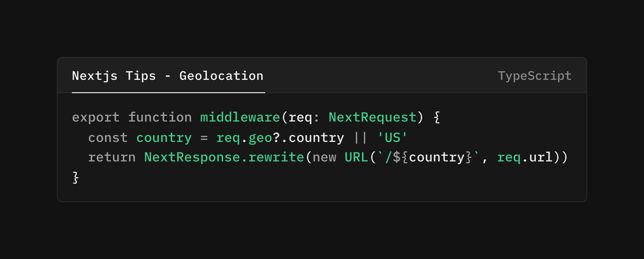644x259 pixels.
Task: Click the return keyword
Action: click(112, 157)
